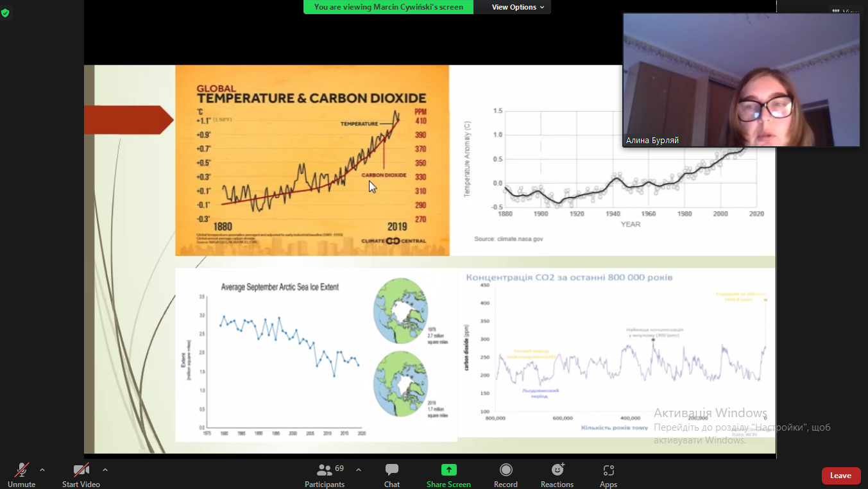Open the View Options dropdown
The height and width of the screenshot is (489, 868).
[518, 7]
